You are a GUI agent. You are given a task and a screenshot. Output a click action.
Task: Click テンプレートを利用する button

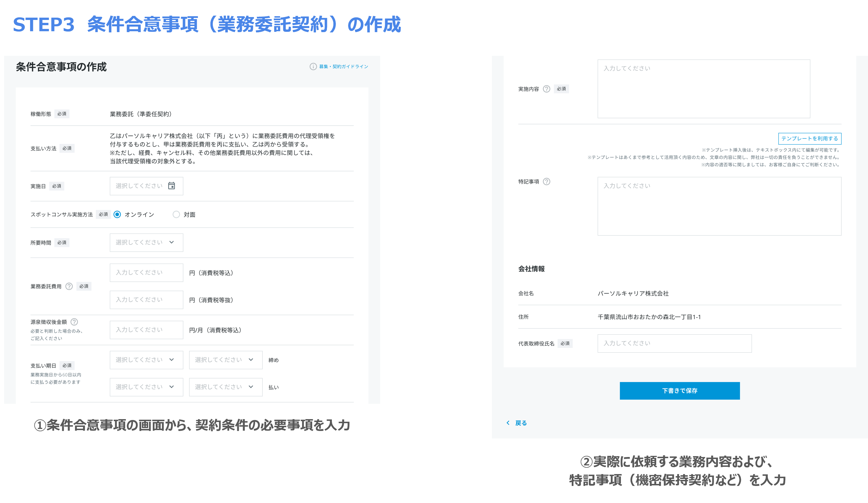(x=810, y=138)
